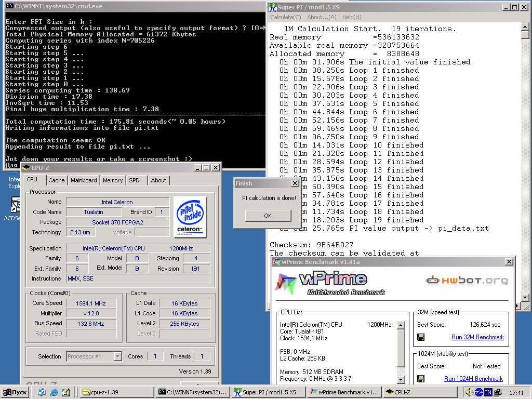Click the Checksum 9B64B027 line
The height and width of the screenshot is (399, 532).
tap(312, 245)
